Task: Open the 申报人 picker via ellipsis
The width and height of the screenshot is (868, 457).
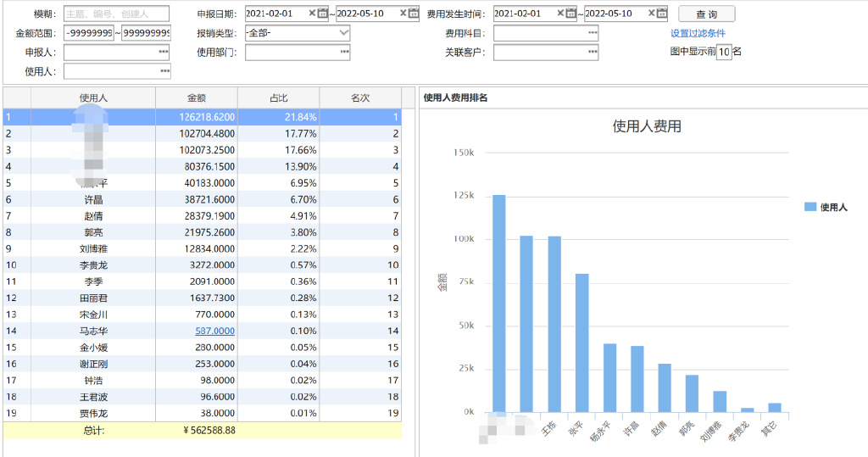Action: [163, 53]
